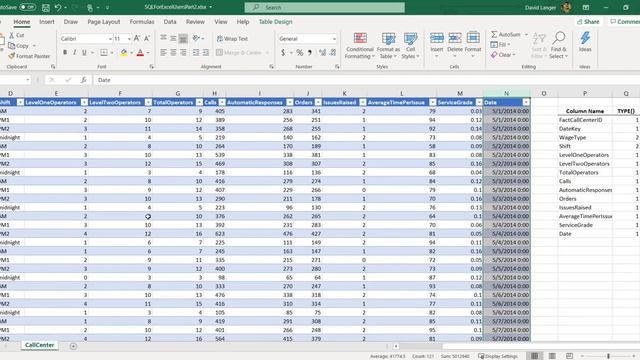The image size is (640, 360).
Task: Click the Cut scissors icon
Action: 12,36
